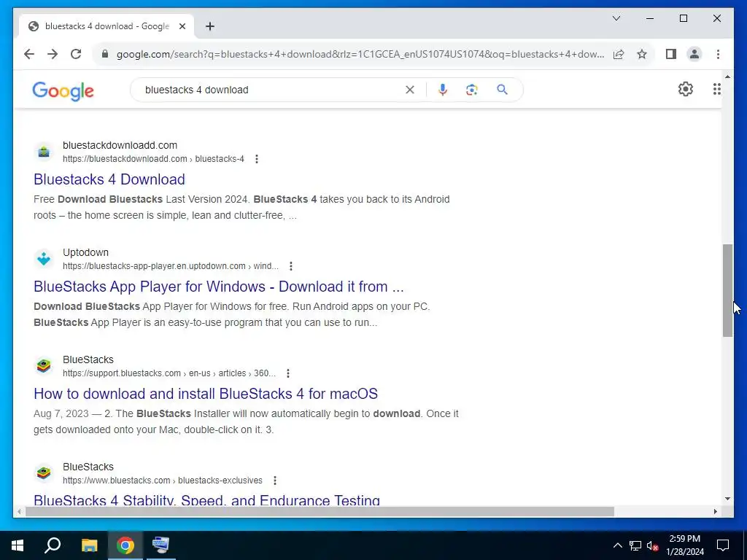Click the Google logo
747x560 pixels.
[x=63, y=91]
